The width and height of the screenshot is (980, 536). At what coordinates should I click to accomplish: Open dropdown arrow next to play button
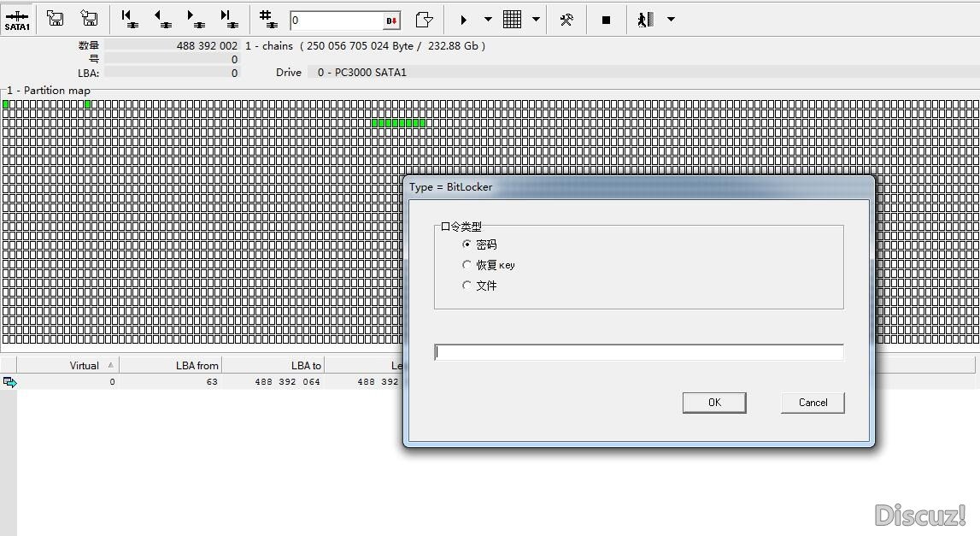pyautogui.click(x=488, y=20)
